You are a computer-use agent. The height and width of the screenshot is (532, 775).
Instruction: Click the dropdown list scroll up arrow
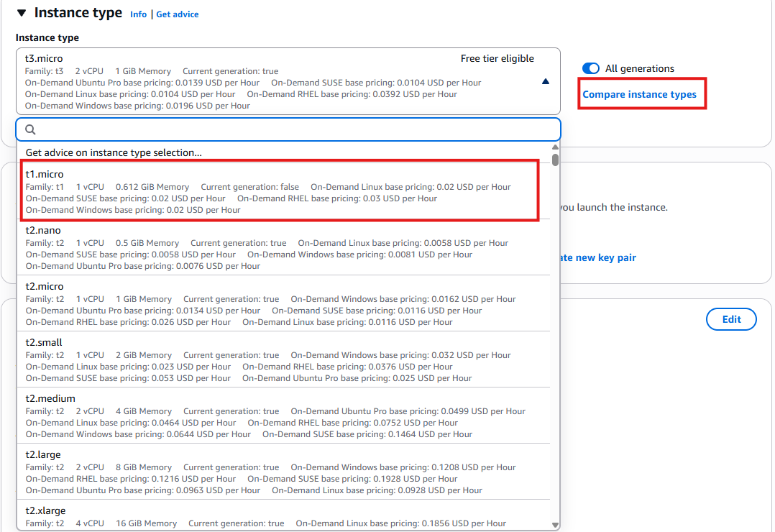click(x=555, y=147)
